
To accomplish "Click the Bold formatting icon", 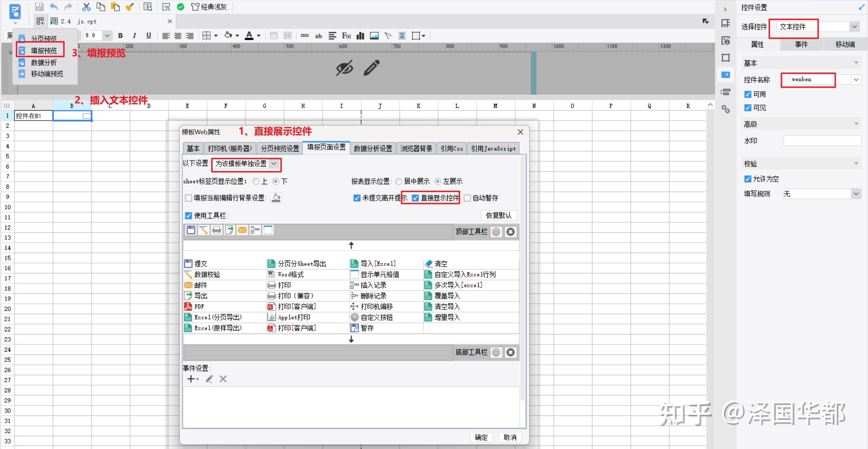I will (x=121, y=36).
